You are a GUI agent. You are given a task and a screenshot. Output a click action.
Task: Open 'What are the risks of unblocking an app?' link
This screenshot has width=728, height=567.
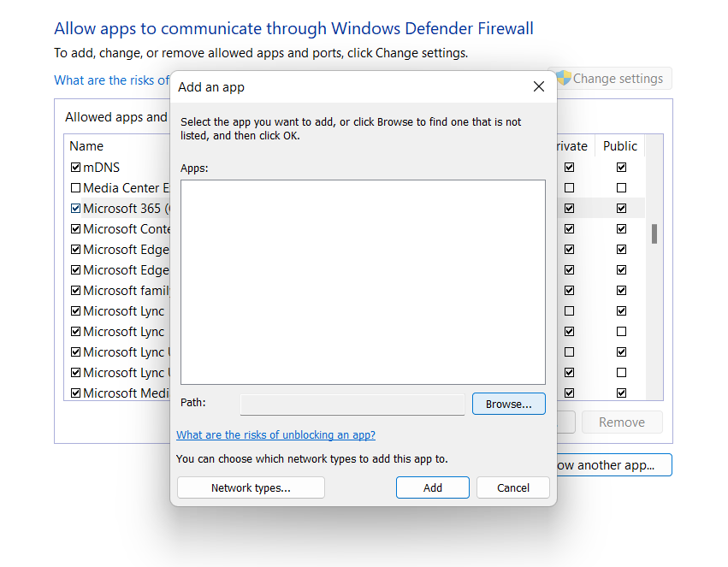(x=275, y=434)
